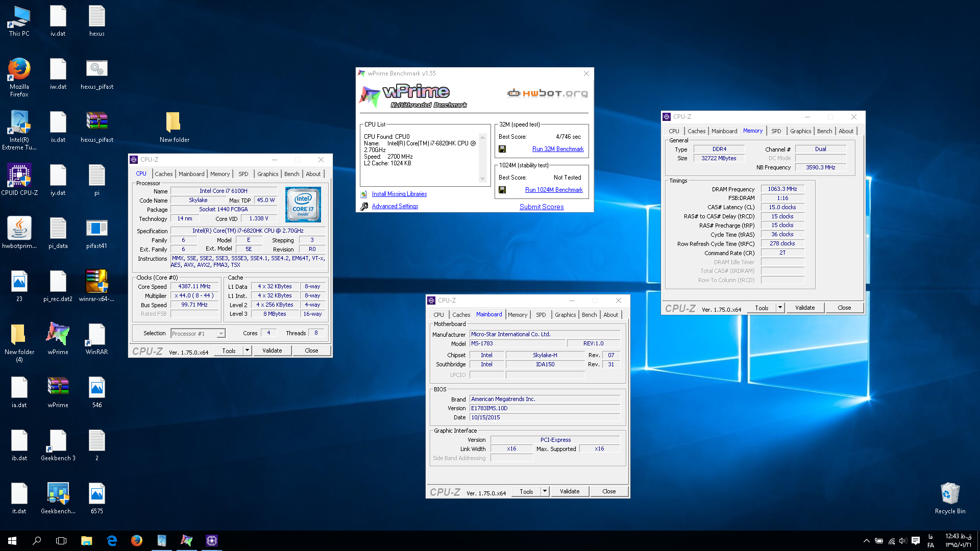The image size is (980, 551).
Task: Click the volume icon in system tray
Action: click(903, 541)
